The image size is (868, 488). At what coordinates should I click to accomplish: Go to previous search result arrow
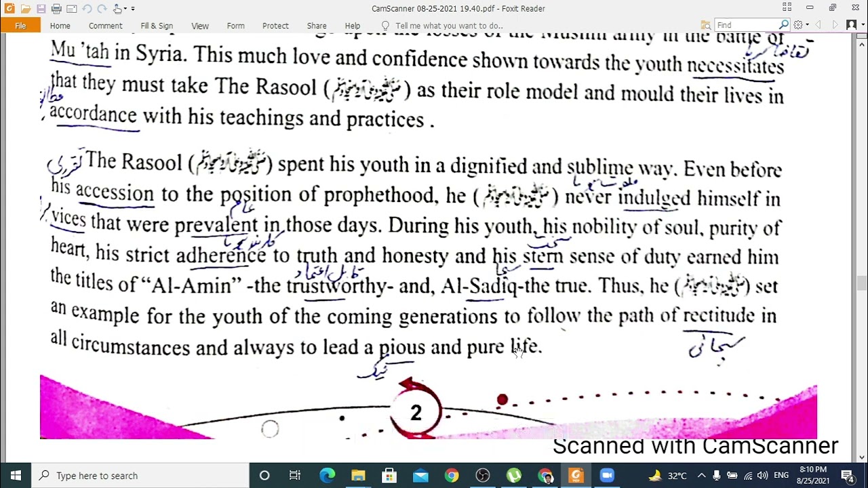[818, 25]
